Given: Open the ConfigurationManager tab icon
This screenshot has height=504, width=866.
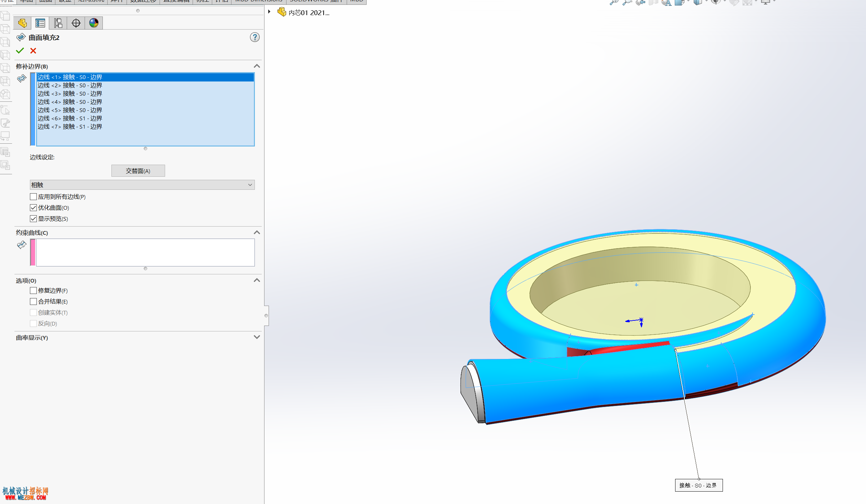Looking at the screenshot, I should tap(58, 23).
